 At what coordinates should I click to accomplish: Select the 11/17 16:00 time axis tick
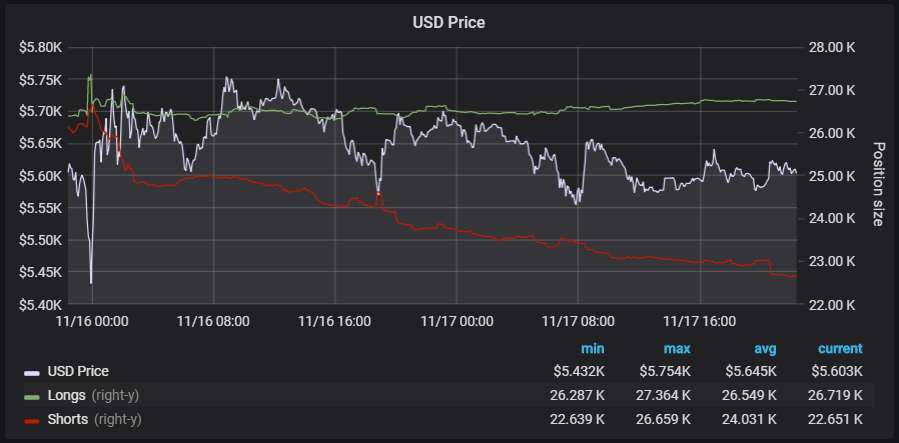(x=700, y=321)
